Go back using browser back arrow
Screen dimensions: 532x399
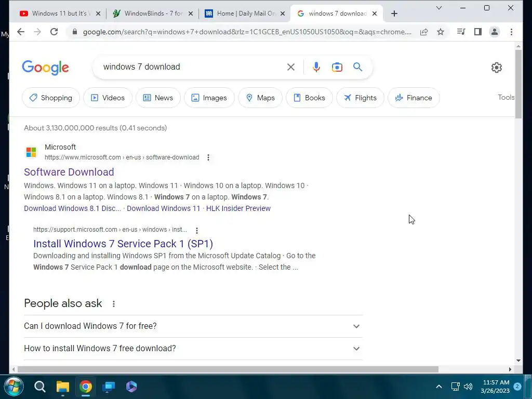(x=21, y=32)
